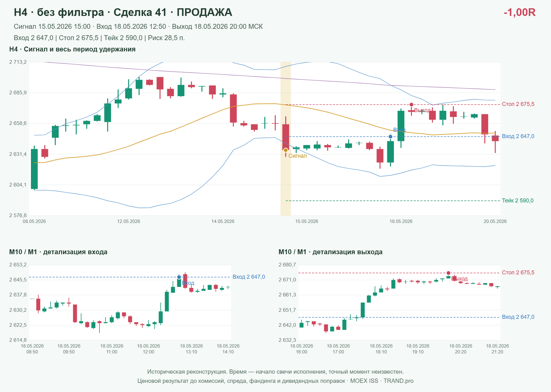The width and height of the screenshot is (551, 392).
Task: Click the heading "M10 / M1 · детализация входа"
Action: coord(58,252)
